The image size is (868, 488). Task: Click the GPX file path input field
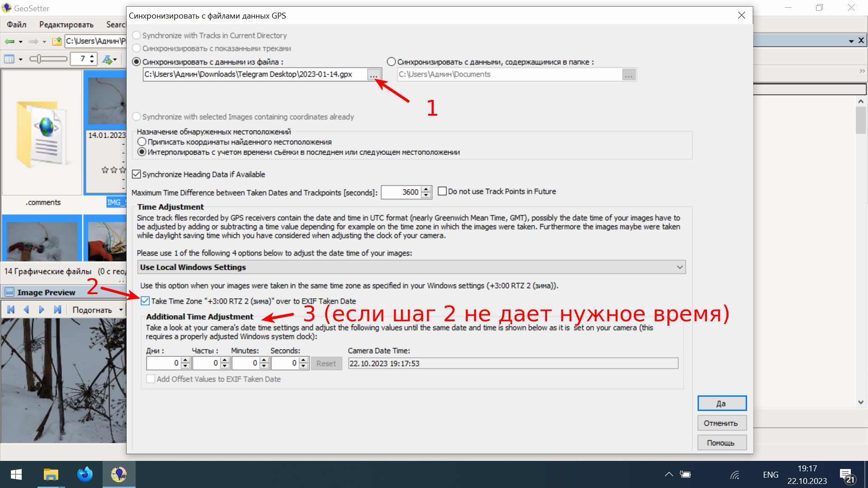pos(255,75)
